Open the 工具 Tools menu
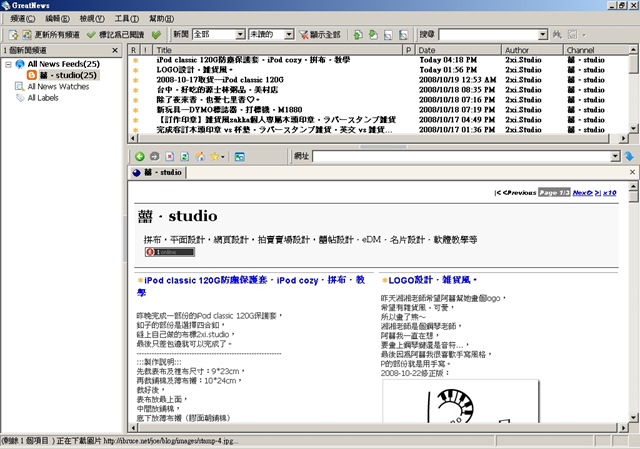This screenshot has width=640, height=449. tap(127, 19)
